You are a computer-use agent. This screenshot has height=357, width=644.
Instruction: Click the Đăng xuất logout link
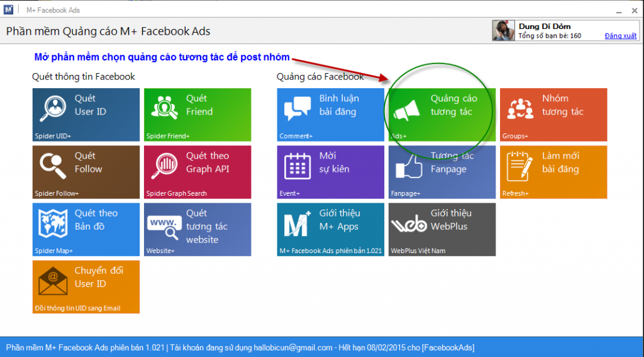pyautogui.click(x=621, y=36)
